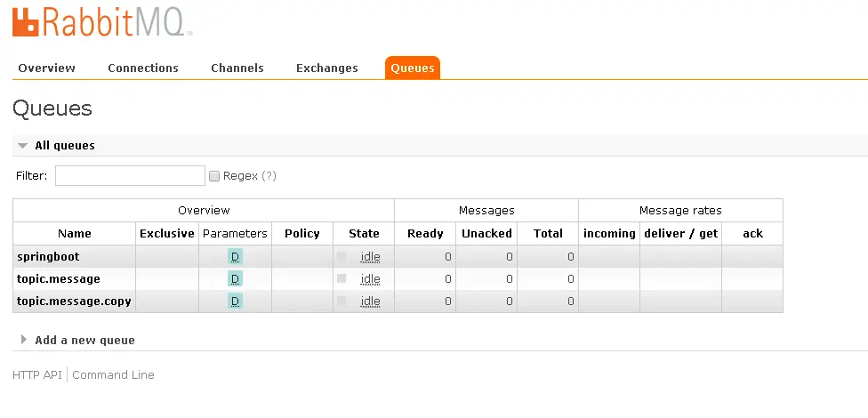Screen dimensions: 868x418
Task: Click the D parameter badge for springboot
Action: pos(235,257)
